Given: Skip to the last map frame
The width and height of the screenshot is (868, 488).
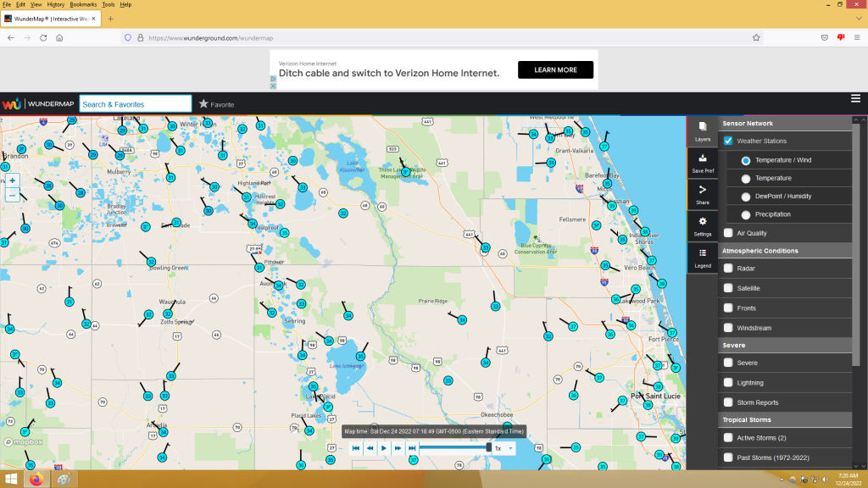Looking at the screenshot, I should pos(412,448).
